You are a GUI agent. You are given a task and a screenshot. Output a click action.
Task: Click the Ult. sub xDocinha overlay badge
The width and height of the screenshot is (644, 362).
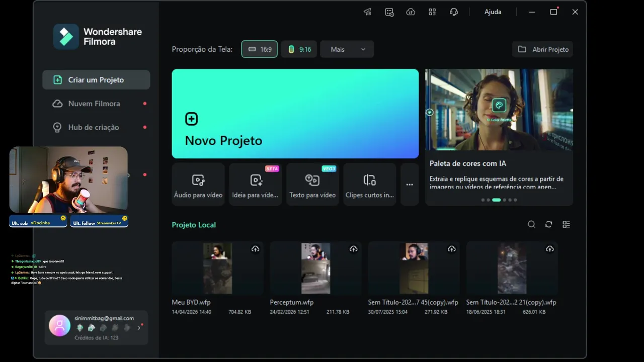38,221
